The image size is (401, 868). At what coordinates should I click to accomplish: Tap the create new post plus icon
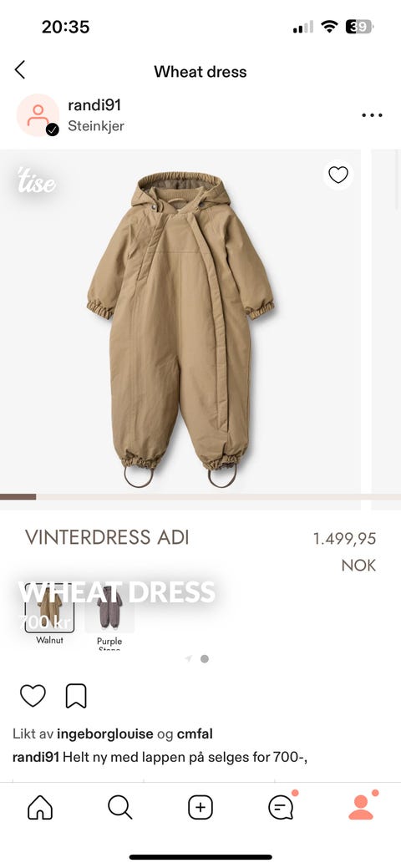(x=200, y=808)
